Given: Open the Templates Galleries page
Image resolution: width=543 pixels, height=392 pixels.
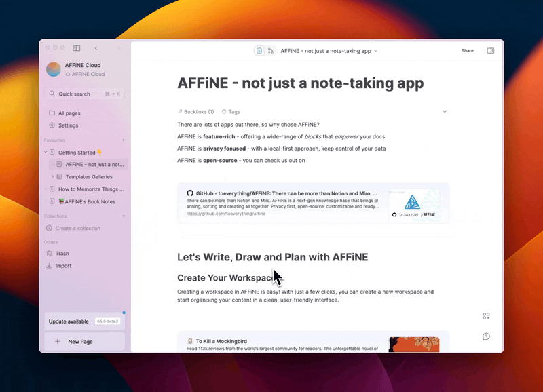Looking at the screenshot, I should point(89,177).
